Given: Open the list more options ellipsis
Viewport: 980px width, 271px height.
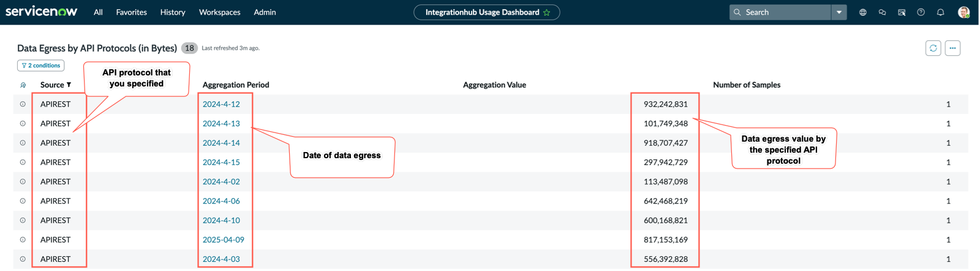Looking at the screenshot, I should tap(952, 48).
